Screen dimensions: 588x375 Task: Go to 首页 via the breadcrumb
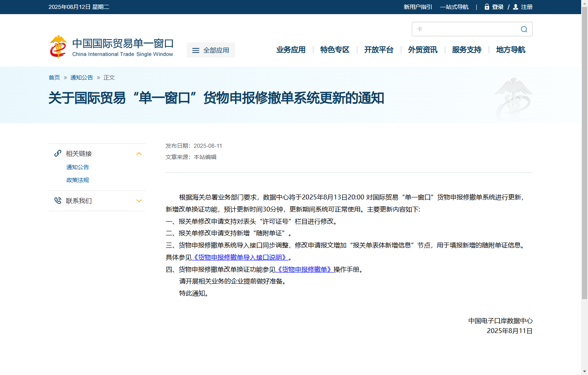54,77
